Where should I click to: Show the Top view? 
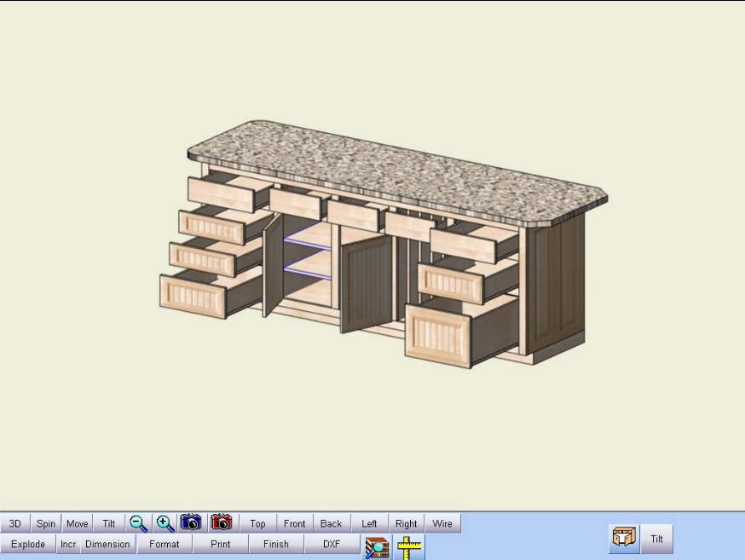coord(257,523)
